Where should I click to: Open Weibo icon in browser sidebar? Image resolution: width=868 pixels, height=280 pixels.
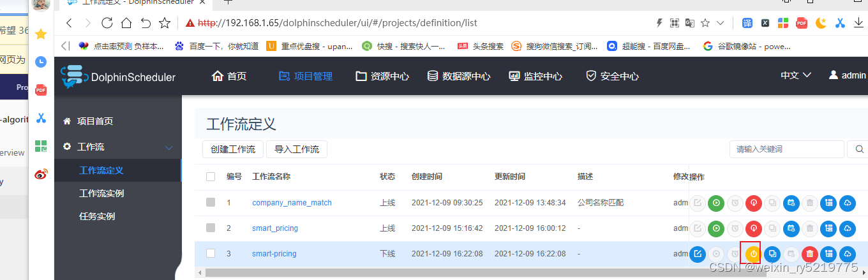(x=41, y=173)
